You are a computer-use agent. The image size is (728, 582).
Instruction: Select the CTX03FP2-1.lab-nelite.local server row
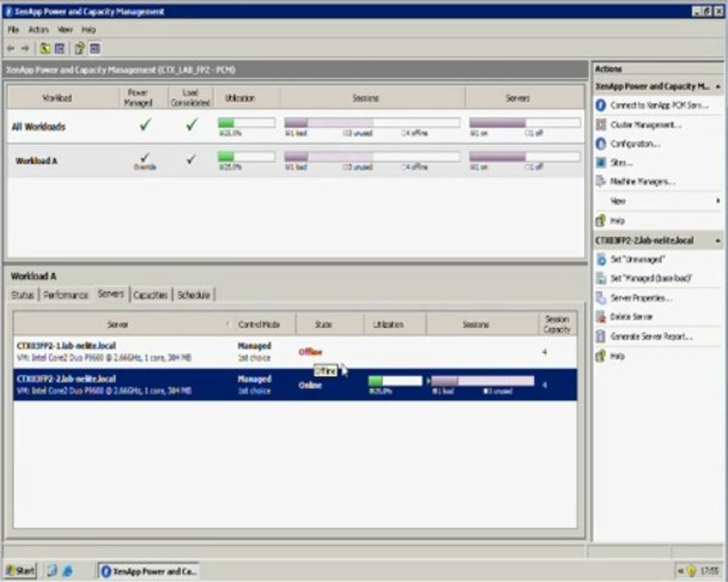(x=295, y=352)
